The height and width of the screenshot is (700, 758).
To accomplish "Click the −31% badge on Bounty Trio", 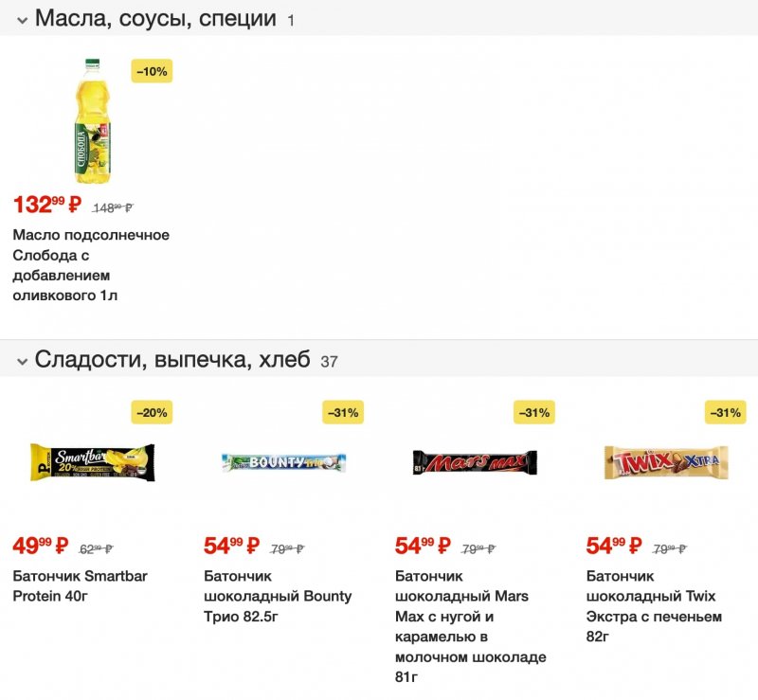I will click(343, 412).
